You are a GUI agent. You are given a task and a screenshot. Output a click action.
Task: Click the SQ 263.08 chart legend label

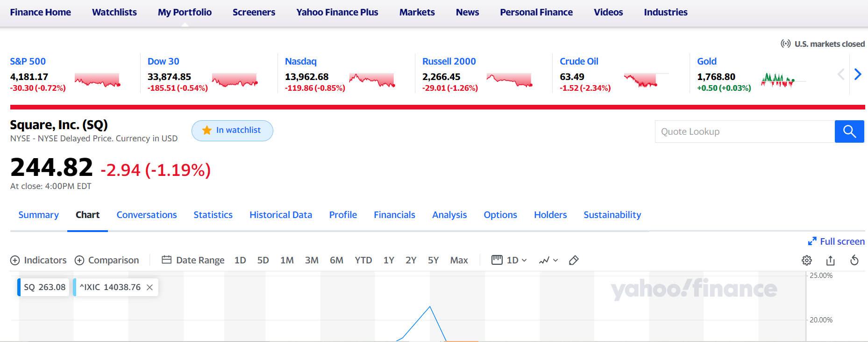pyautogui.click(x=44, y=287)
